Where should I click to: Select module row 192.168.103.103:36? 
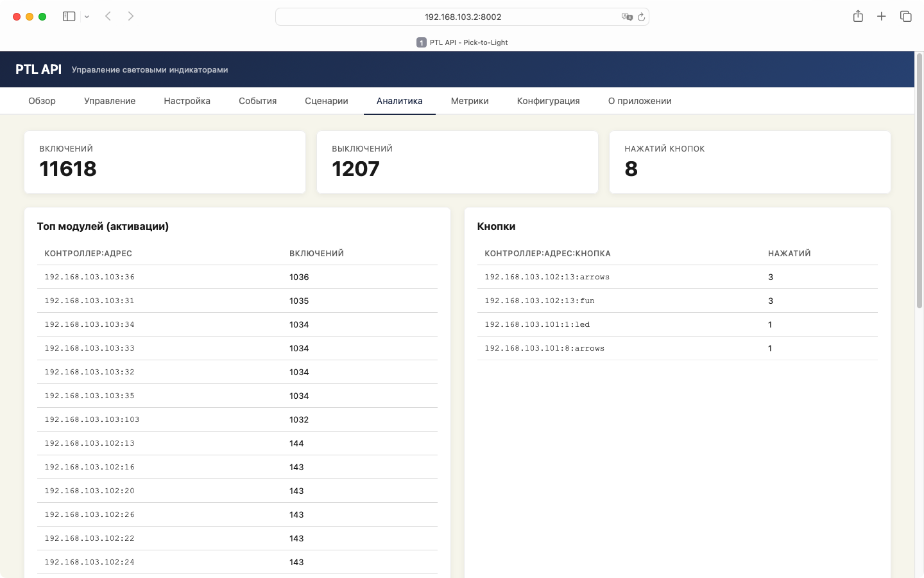click(237, 277)
